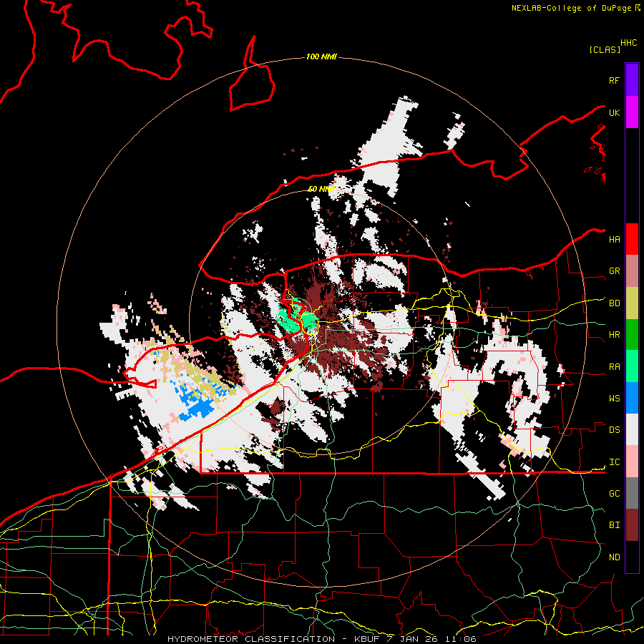This screenshot has height=644, width=644.
Task: Click the WS blue legend swatch
Action: coord(632,398)
